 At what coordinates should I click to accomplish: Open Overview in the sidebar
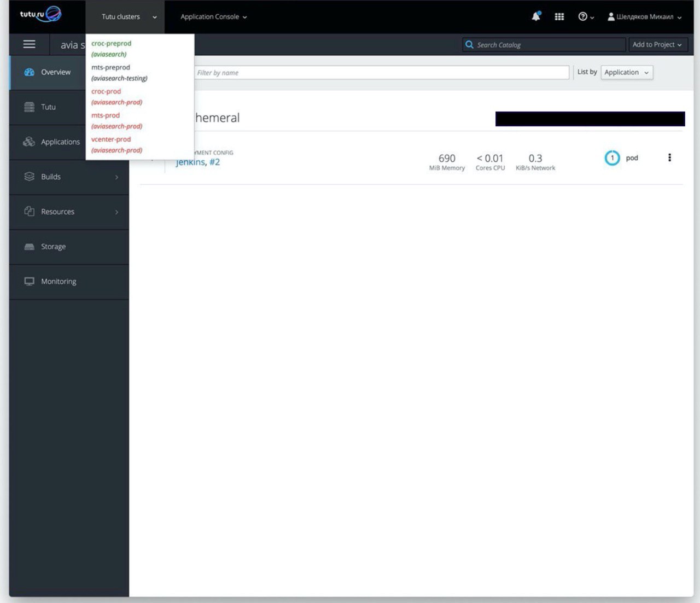pos(56,72)
